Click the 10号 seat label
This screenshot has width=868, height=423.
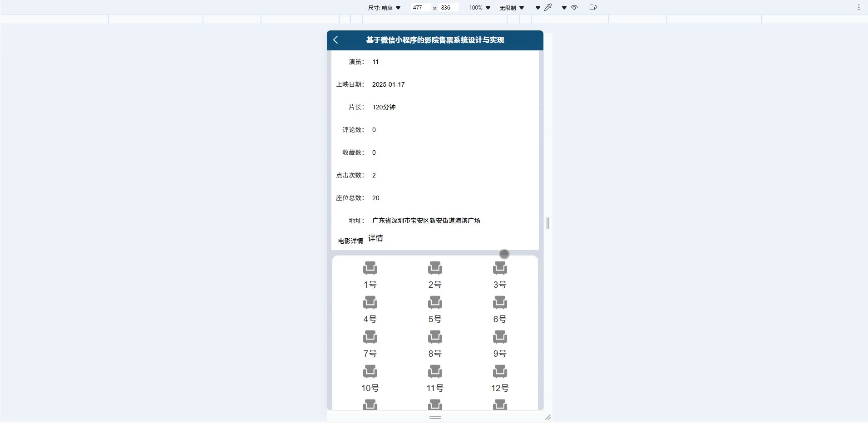click(370, 388)
